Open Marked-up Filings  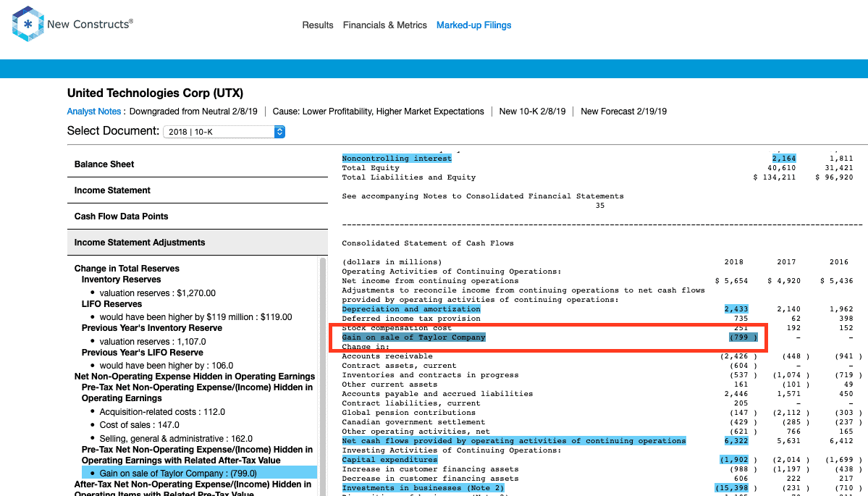click(474, 25)
